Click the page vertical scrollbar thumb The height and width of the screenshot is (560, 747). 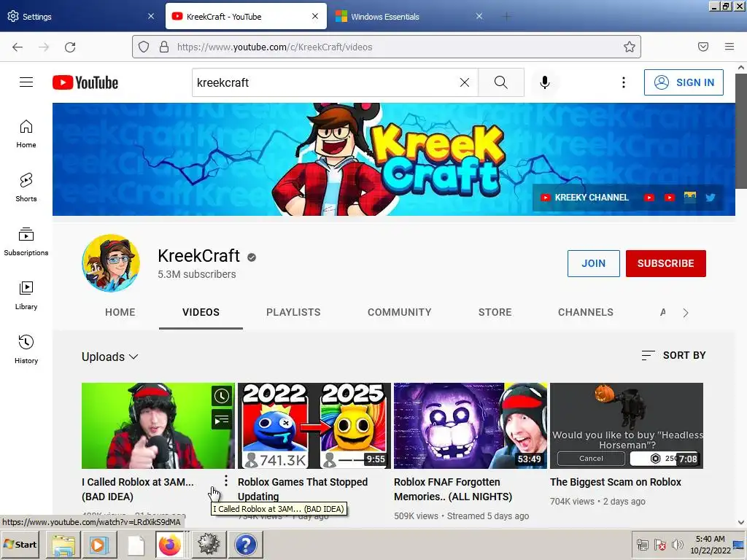pos(741,131)
